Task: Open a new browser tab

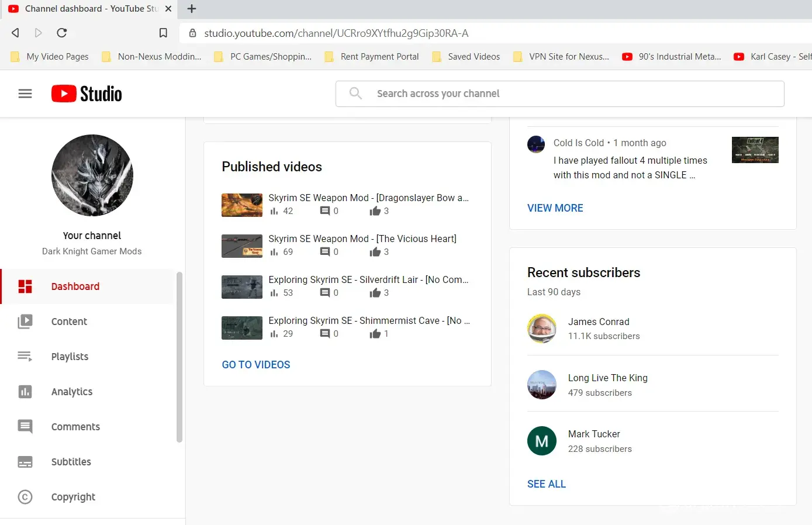Action: [x=192, y=9]
